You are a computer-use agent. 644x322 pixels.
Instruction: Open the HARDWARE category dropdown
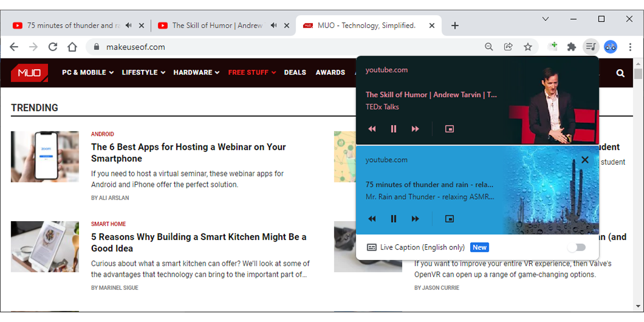(196, 72)
